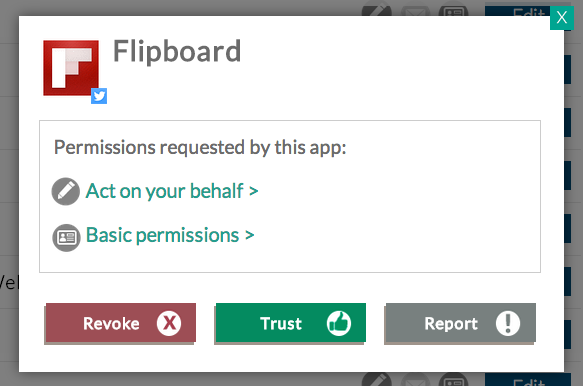The height and width of the screenshot is (386, 583).
Task: Mark Flipboard as trusted with Trust button
Action: (290, 323)
